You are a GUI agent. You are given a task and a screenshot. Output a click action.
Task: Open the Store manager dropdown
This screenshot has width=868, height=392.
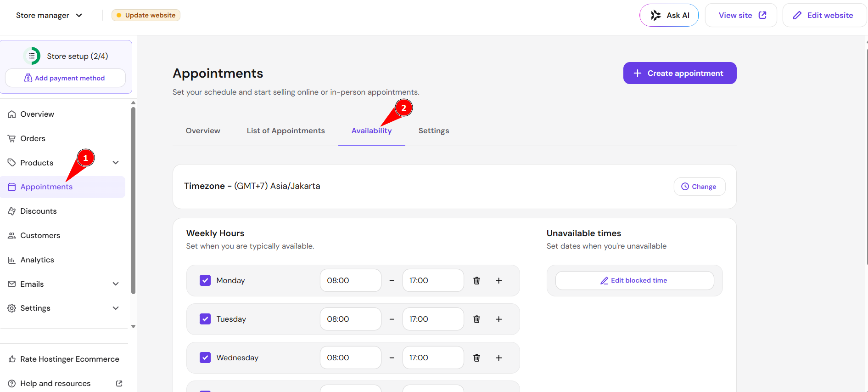pos(49,15)
